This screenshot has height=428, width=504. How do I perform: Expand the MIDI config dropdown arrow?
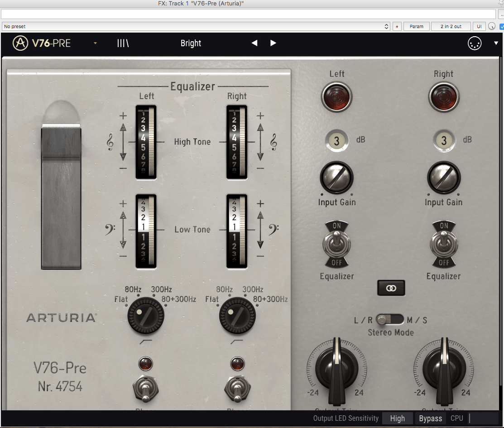coord(496,43)
